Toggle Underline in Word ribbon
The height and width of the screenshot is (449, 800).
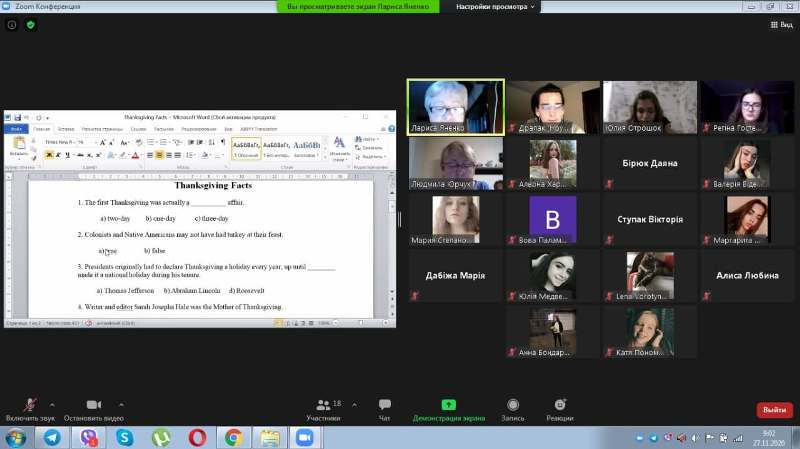coord(68,155)
